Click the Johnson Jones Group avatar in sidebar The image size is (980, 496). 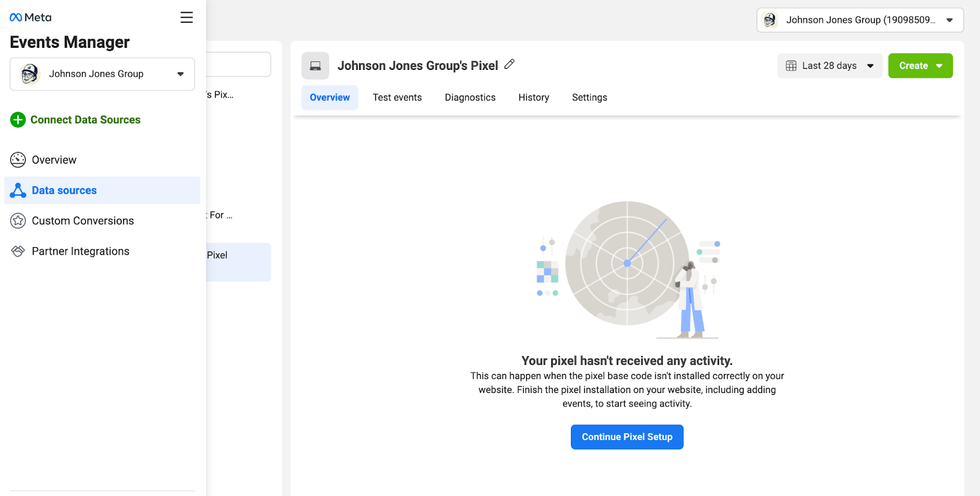click(x=29, y=74)
